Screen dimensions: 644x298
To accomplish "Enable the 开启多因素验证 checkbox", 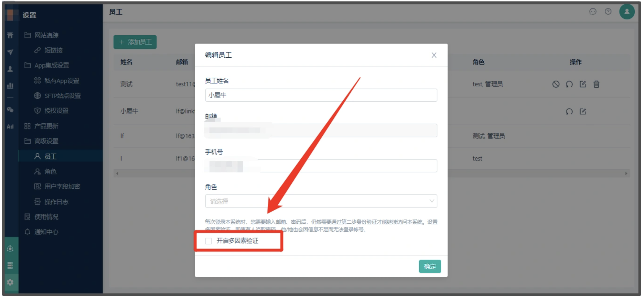I will pos(209,241).
